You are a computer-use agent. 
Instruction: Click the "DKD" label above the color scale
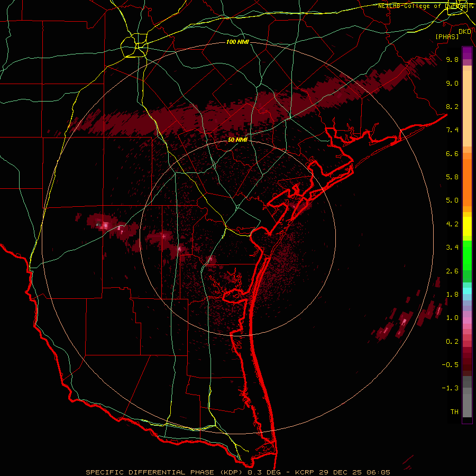[465, 31]
